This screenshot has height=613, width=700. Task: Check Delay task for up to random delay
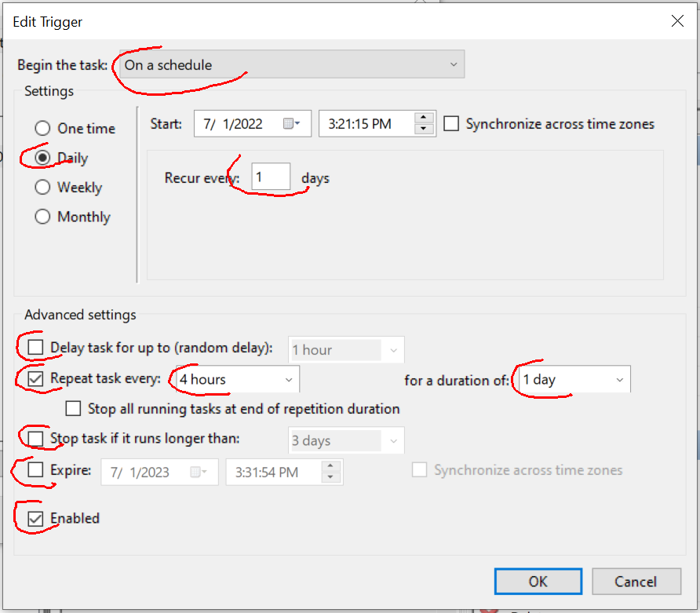[35, 347]
